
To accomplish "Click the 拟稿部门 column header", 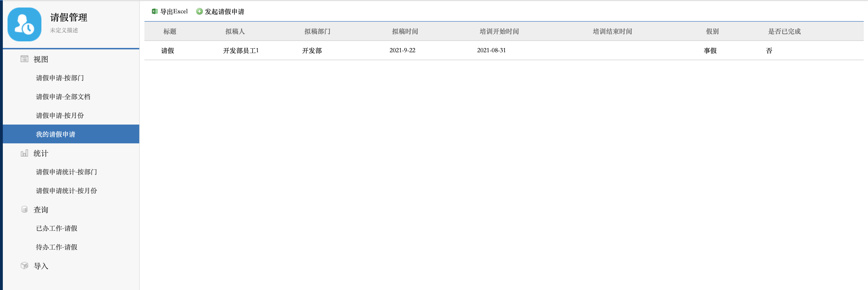I will 317,31.
